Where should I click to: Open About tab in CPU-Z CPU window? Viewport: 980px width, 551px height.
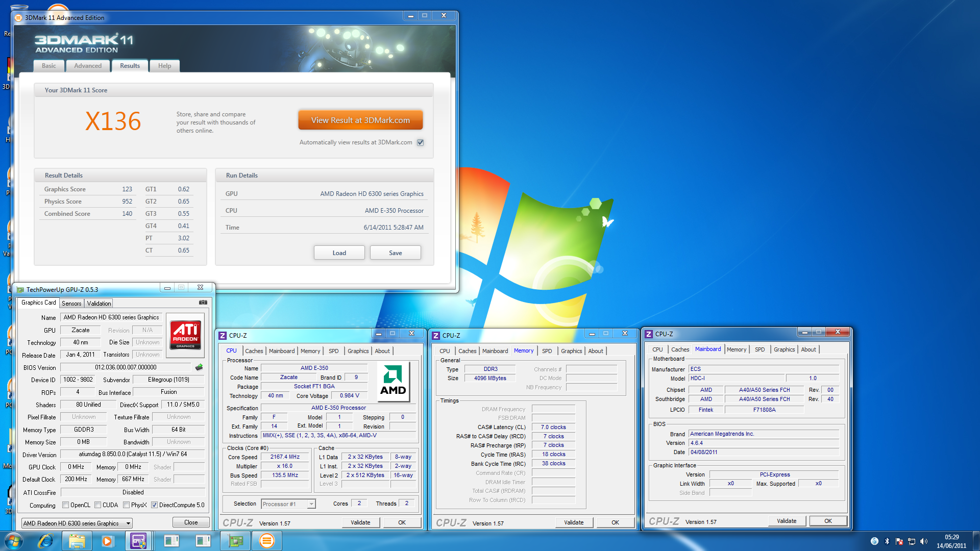pyautogui.click(x=382, y=351)
